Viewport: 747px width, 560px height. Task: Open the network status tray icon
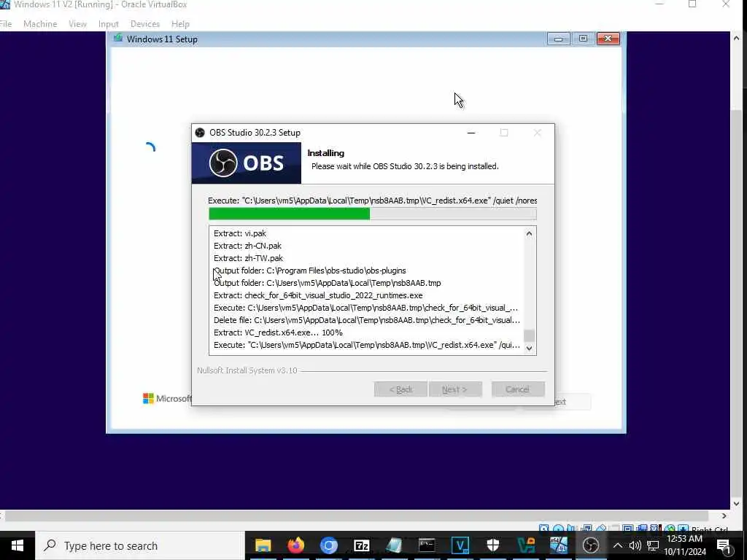click(653, 545)
